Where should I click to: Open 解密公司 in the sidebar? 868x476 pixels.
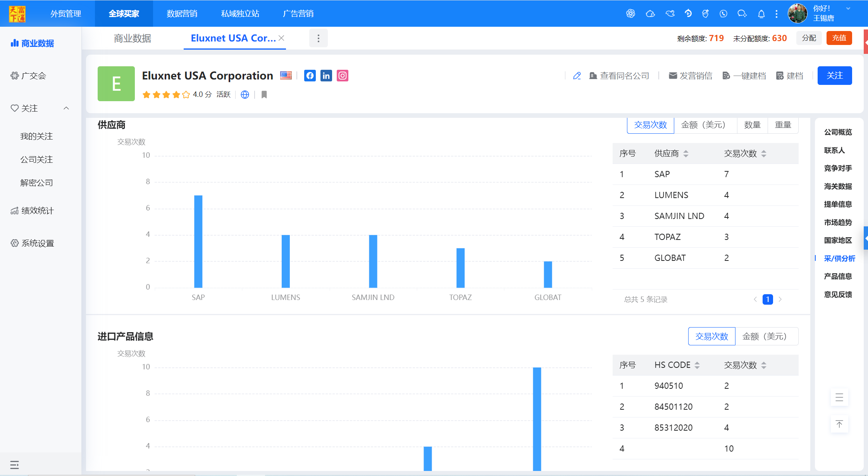pos(36,183)
